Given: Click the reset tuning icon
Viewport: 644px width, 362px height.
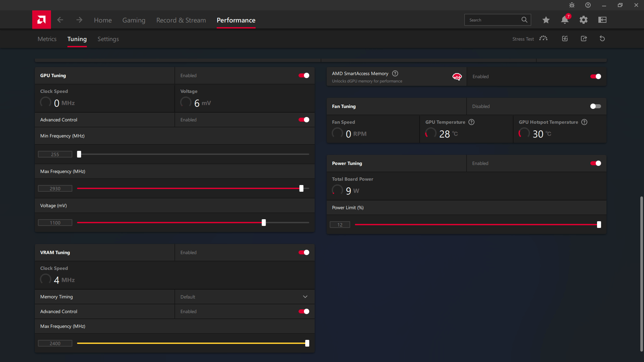Looking at the screenshot, I should [x=602, y=39].
